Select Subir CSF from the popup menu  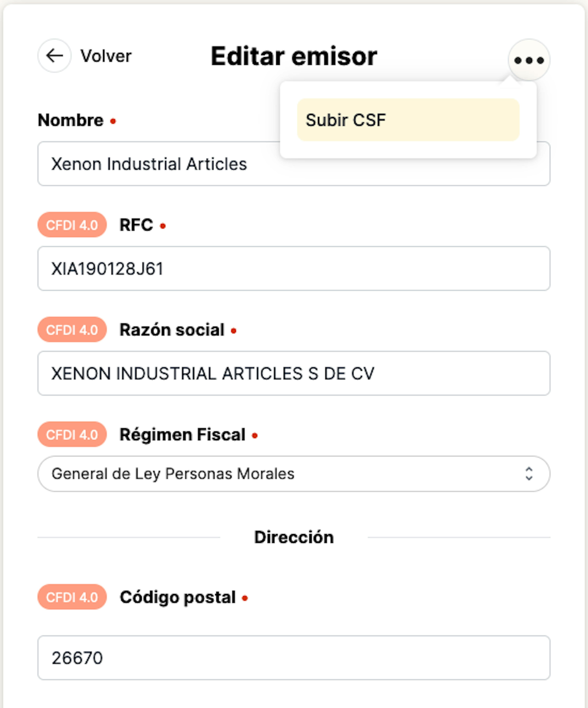tap(408, 120)
